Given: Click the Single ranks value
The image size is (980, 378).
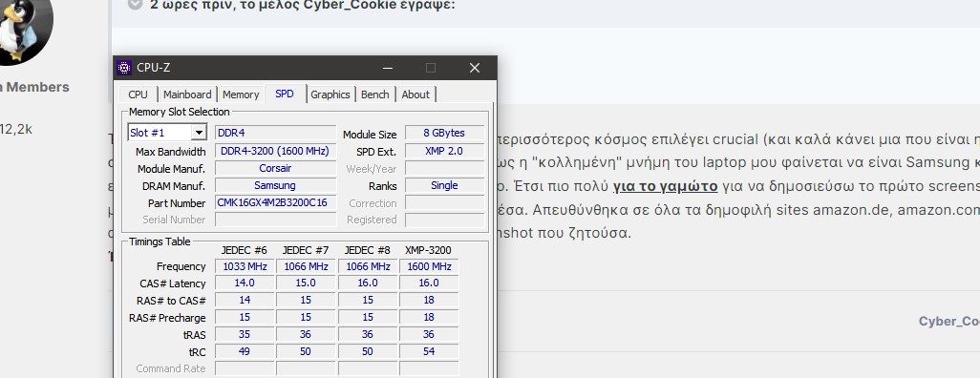Looking at the screenshot, I should (x=444, y=185).
